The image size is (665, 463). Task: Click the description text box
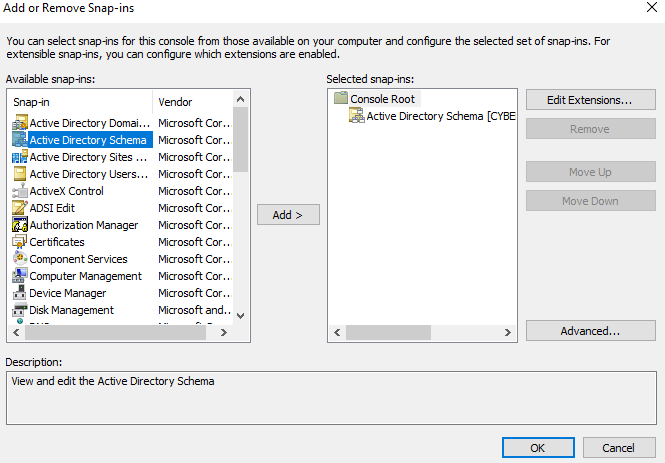coord(331,398)
